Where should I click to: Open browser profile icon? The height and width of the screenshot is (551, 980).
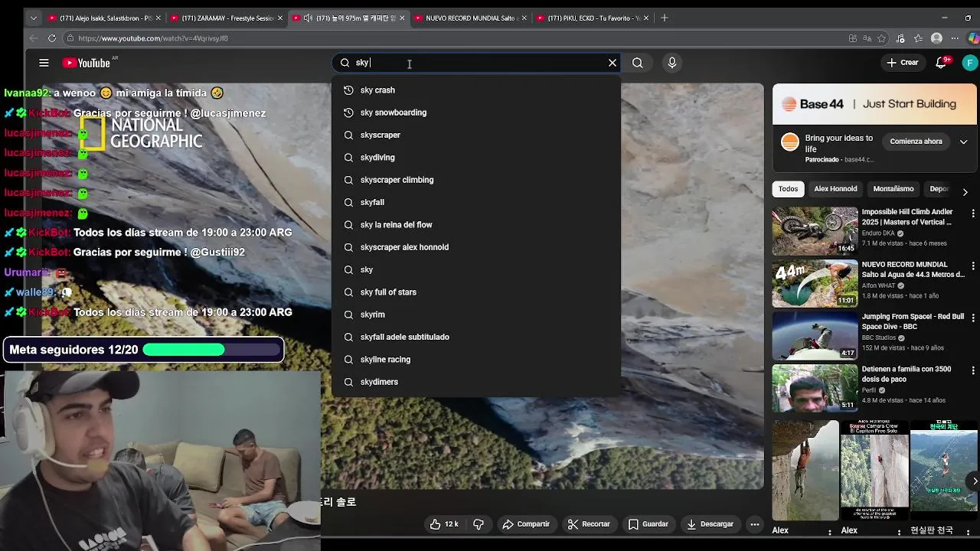click(936, 38)
